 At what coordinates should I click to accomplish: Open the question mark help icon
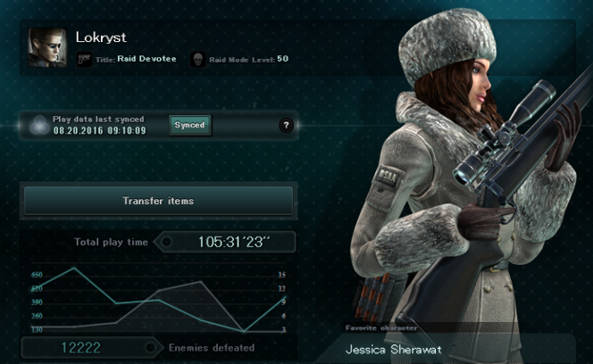click(x=287, y=125)
